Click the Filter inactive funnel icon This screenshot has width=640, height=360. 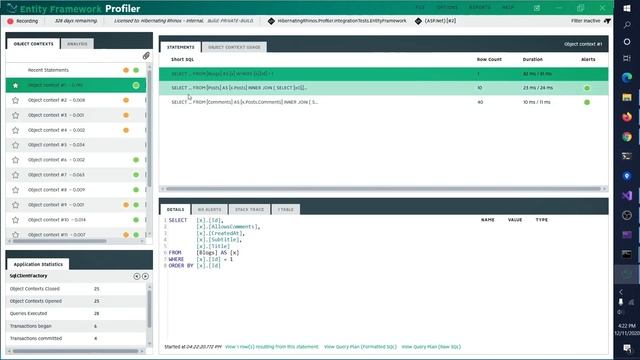[607, 21]
